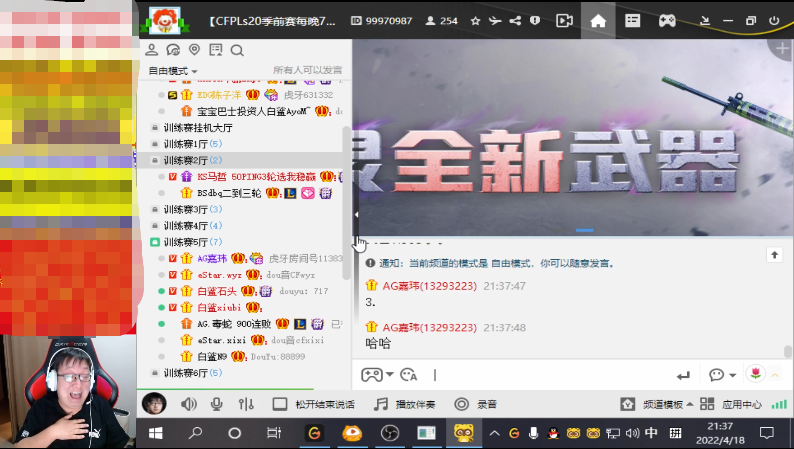The height and width of the screenshot is (449, 794).
Task: Open the game controller tab
Action: 667,21
